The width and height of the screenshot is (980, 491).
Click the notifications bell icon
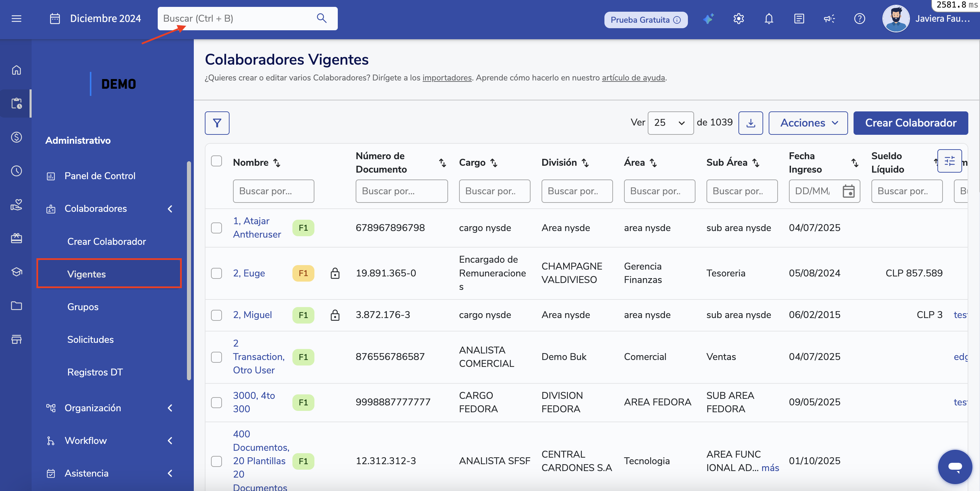[x=768, y=19]
